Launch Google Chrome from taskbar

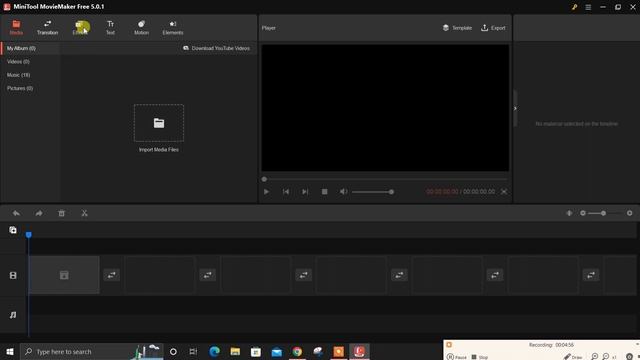pyautogui.click(x=297, y=351)
